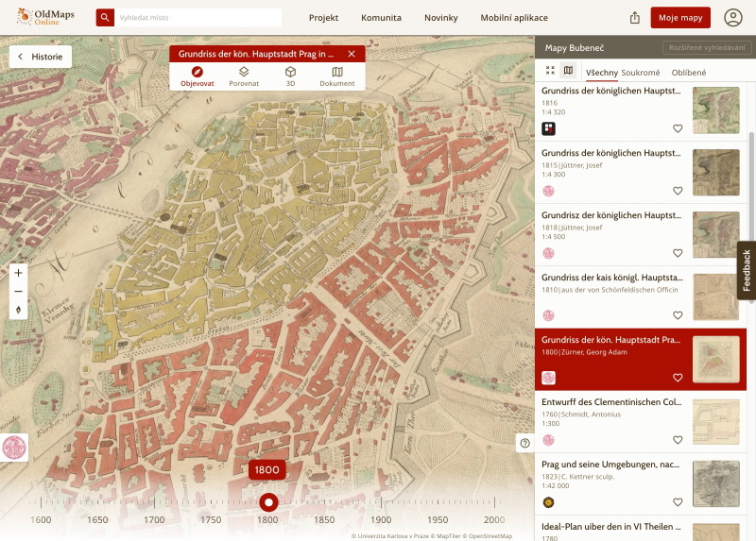756x541 pixels.
Task: Click the Moje mapy button
Action: pyautogui.click(x=680, y=18)
